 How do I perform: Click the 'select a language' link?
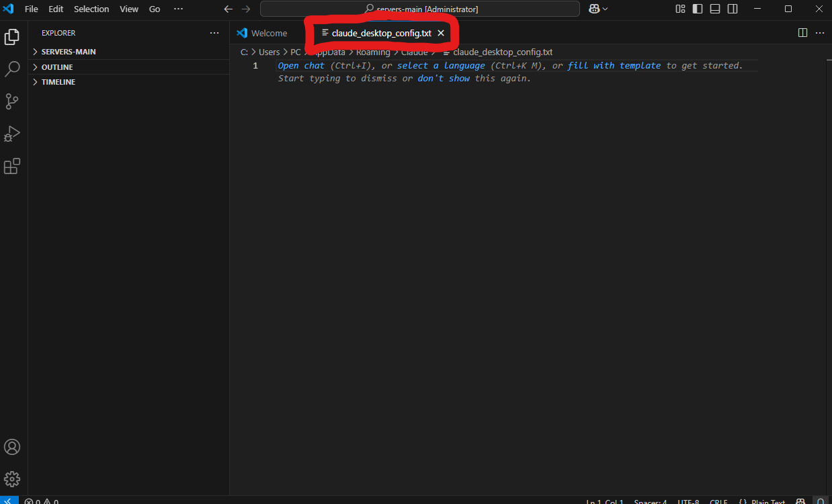441,65
